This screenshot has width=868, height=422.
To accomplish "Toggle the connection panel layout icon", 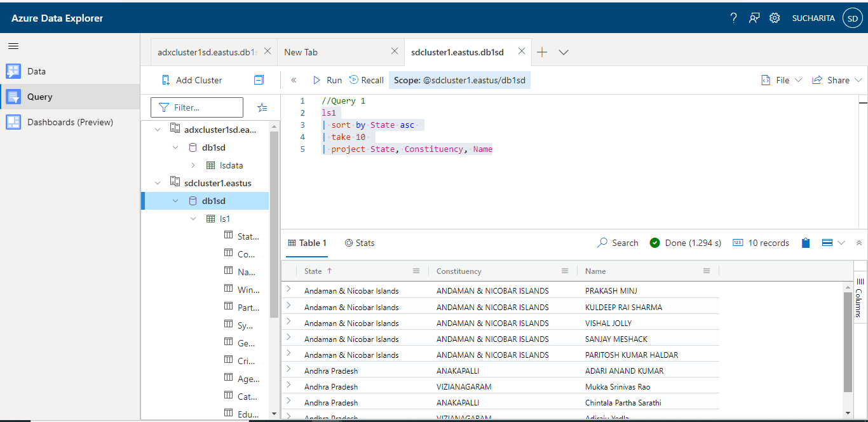I will (x=259, y=80).
